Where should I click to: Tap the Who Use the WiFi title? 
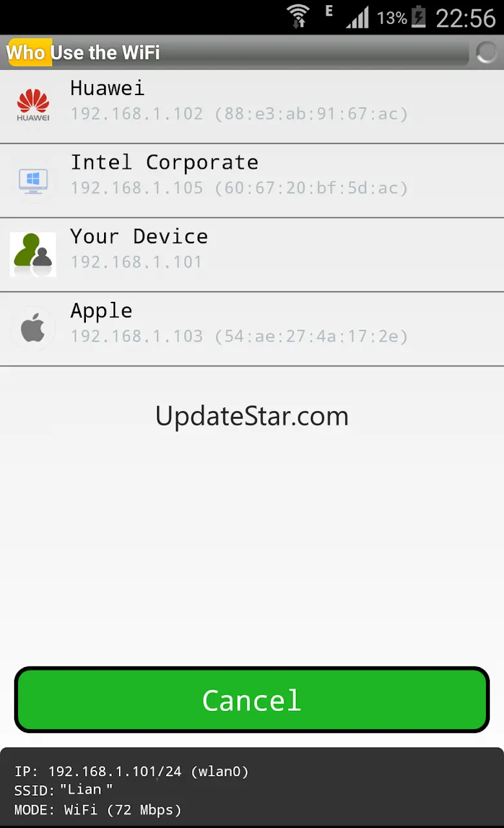pos(83,52)
